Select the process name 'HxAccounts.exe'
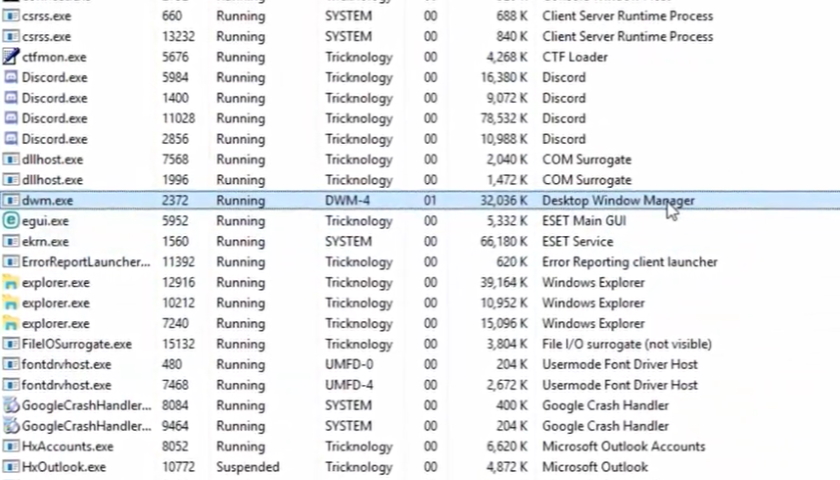This screenshot has height=480, width=840. coord(68,446)
